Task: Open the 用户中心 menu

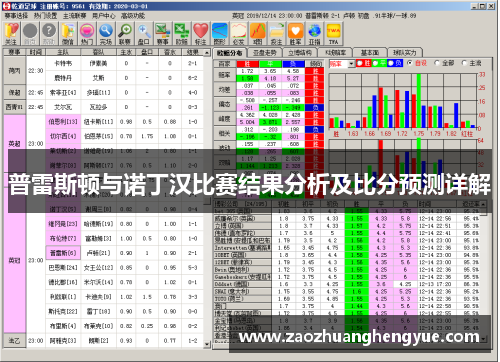Action: [104, 16]
